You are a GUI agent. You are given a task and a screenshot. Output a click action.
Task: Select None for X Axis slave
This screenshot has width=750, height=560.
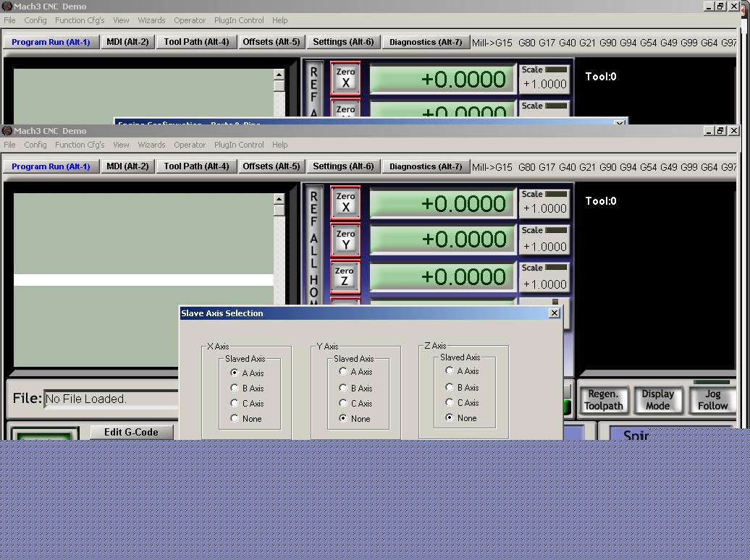pos(235,418)
